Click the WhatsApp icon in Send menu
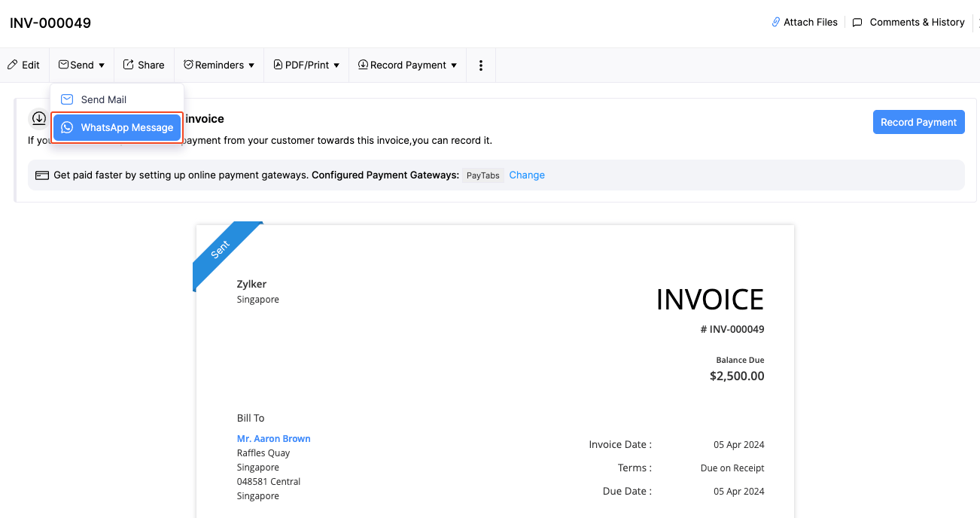980x518 pixels. coord(67,128)
